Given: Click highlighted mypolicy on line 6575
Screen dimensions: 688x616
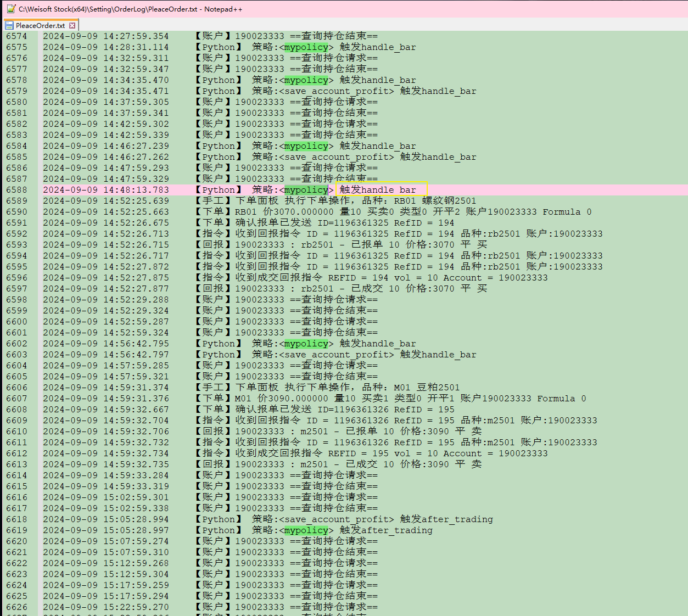Looking at the screenshot, I should point(306,47).
